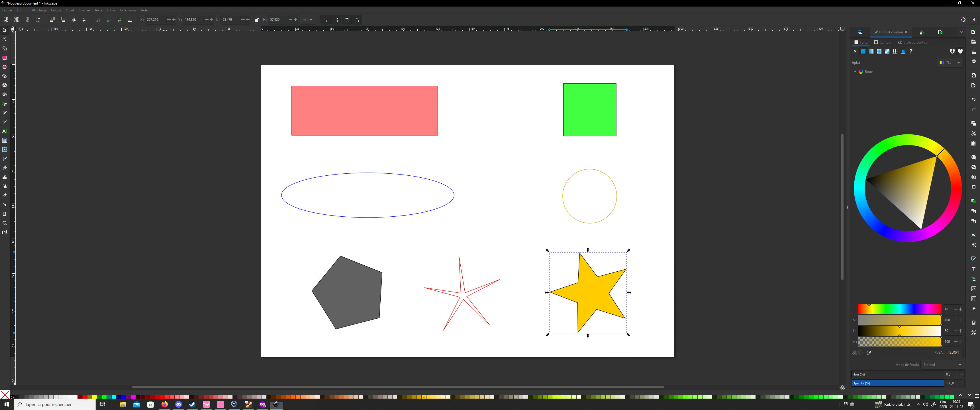The height and width of the screenshot is (410, 980).
Task: Click raise selection to top icon
Action: [x=98, y=20]
